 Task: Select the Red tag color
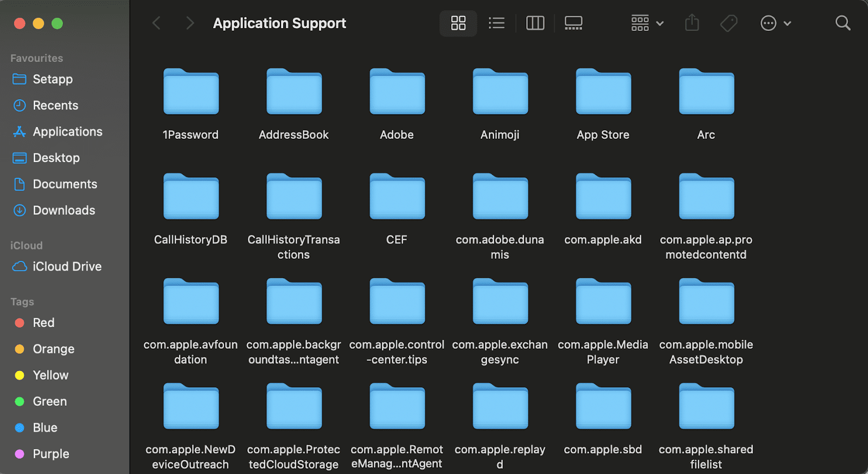(43, 323)
